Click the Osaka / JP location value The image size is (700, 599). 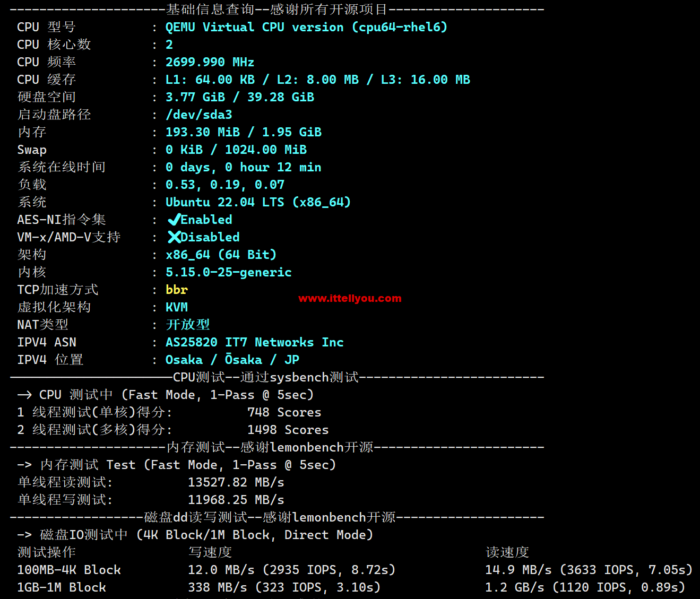coord(232,360)
